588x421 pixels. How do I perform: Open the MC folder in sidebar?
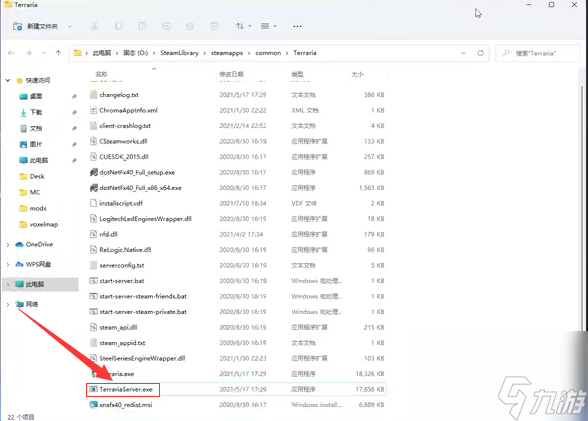(x=35, y=192)
